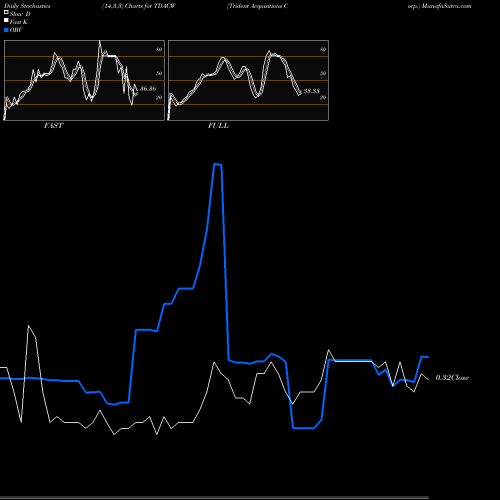Click the 'Fast K' legend text

pos(19,22)
